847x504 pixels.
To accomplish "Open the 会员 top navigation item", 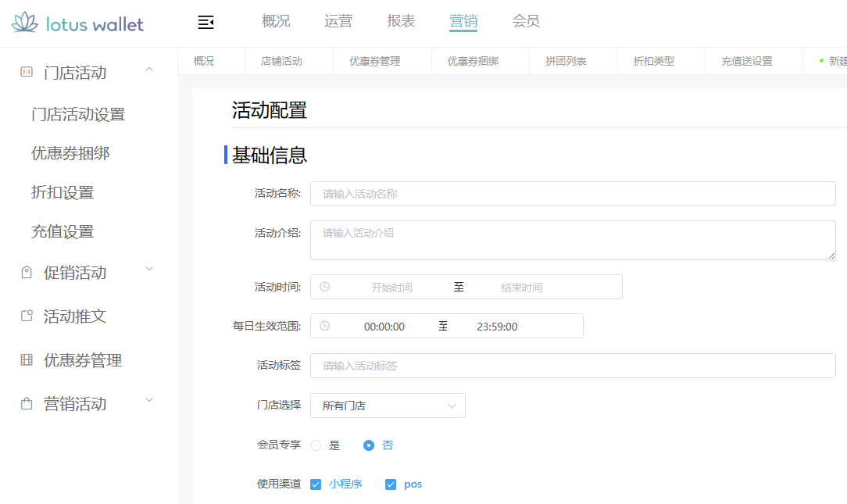I will (x=525, y=21).
